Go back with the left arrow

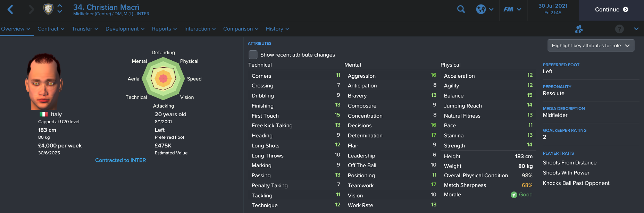[10, 9]
